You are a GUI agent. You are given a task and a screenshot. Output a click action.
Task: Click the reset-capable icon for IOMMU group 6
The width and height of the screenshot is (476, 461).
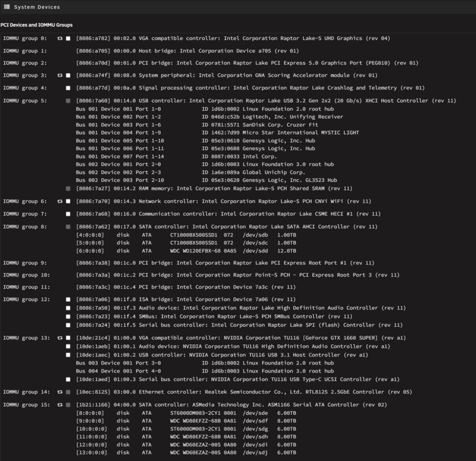60,201
